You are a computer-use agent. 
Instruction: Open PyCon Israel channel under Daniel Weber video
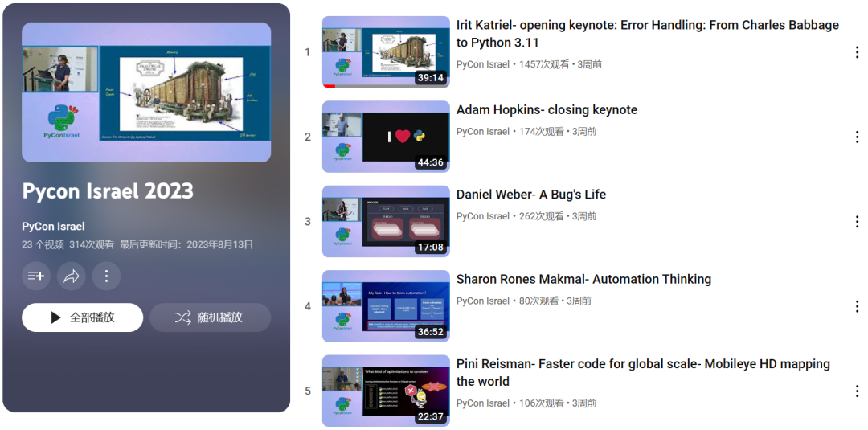click(483, 216)
